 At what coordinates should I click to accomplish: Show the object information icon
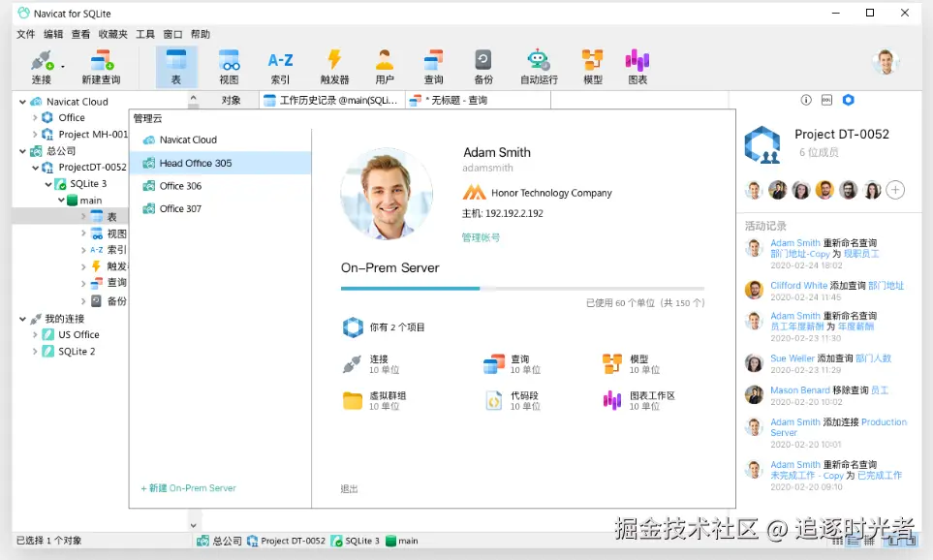(x=806, y=100)
